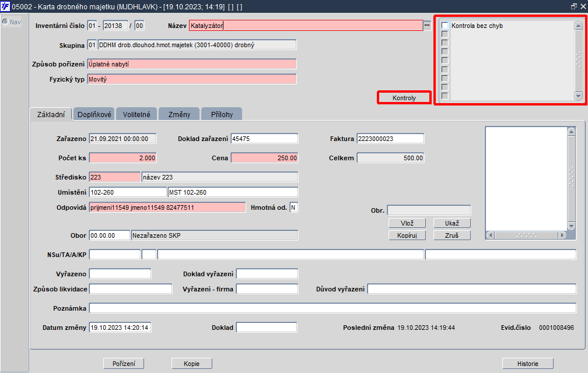588x373 pixels.
Task: Click the Zařazeno date field
Action: tap(123, 139)
